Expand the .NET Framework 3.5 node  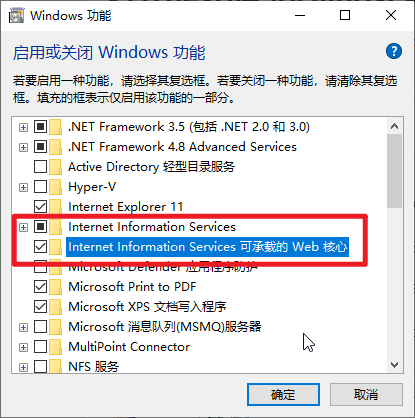click(x=23, y=127)
